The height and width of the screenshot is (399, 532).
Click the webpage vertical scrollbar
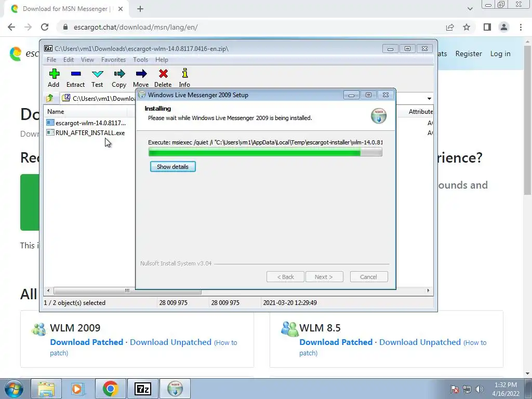527,119
